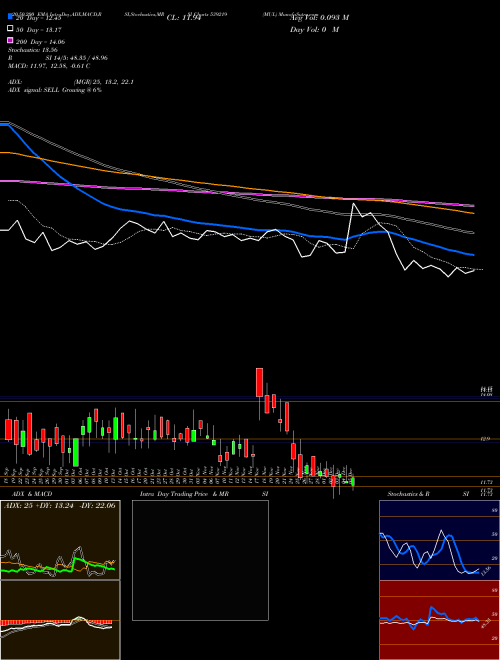
Task: Click the rotated '13.56' value in the Stochastics panel
Action: coord(486,572)
